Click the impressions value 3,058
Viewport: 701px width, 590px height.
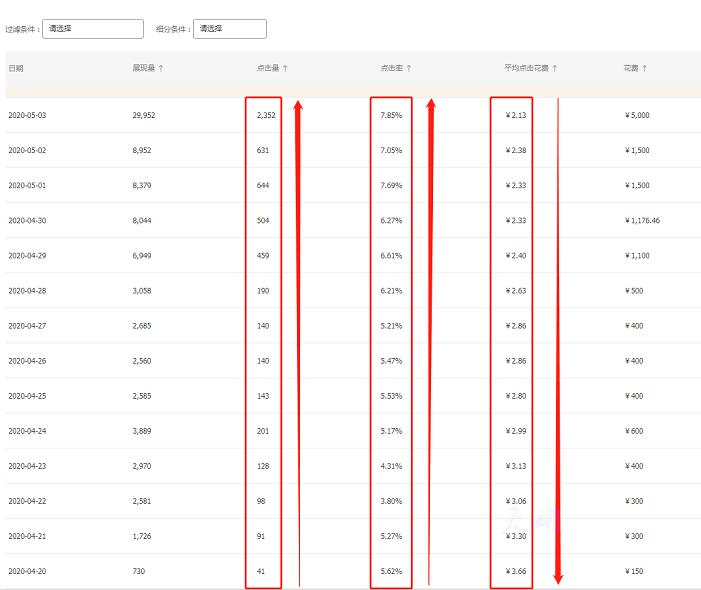point(142,291)
